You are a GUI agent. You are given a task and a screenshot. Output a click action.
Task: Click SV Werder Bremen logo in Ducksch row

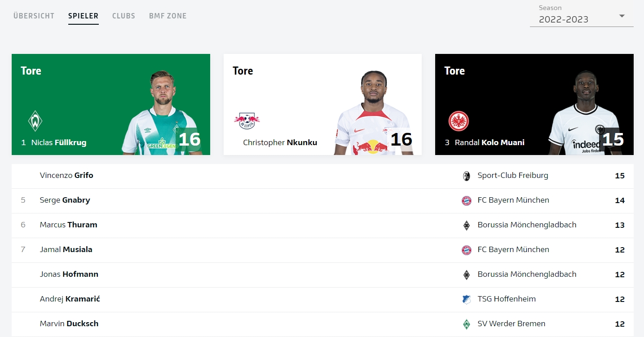tap(467, 324)
